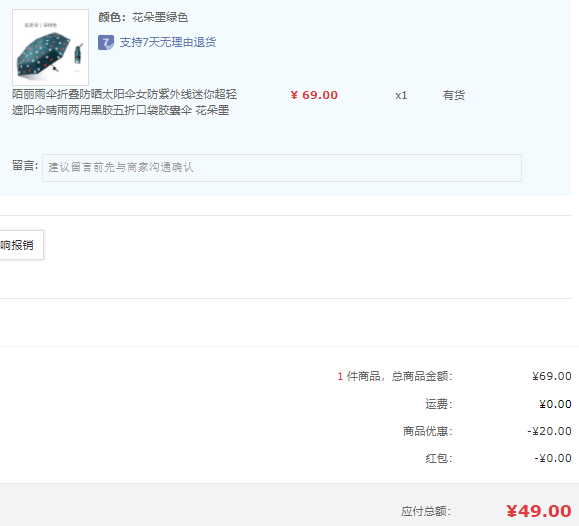
Task: Click the 有货 stock status
Action: (x=454, y=95)
